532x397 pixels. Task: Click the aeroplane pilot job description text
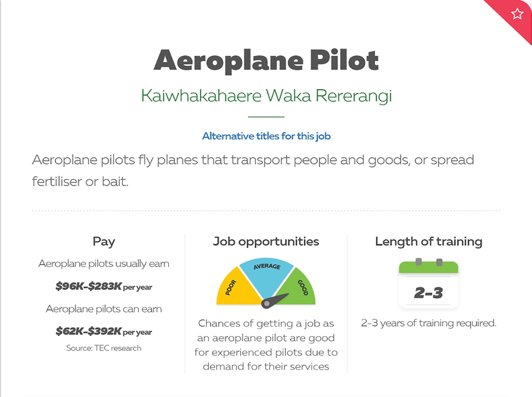253,170
